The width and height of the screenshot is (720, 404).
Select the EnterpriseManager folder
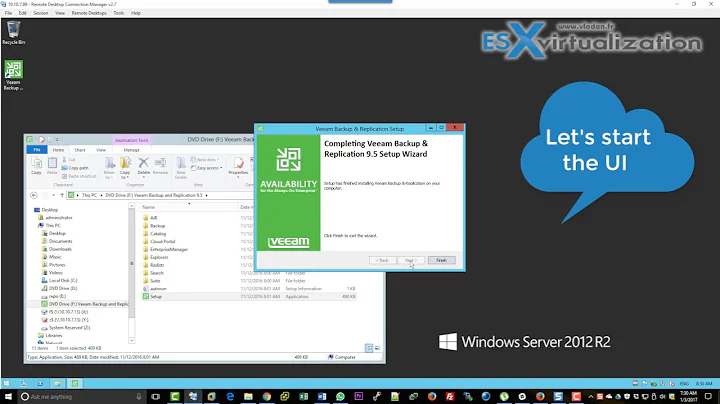coord(169,249)
